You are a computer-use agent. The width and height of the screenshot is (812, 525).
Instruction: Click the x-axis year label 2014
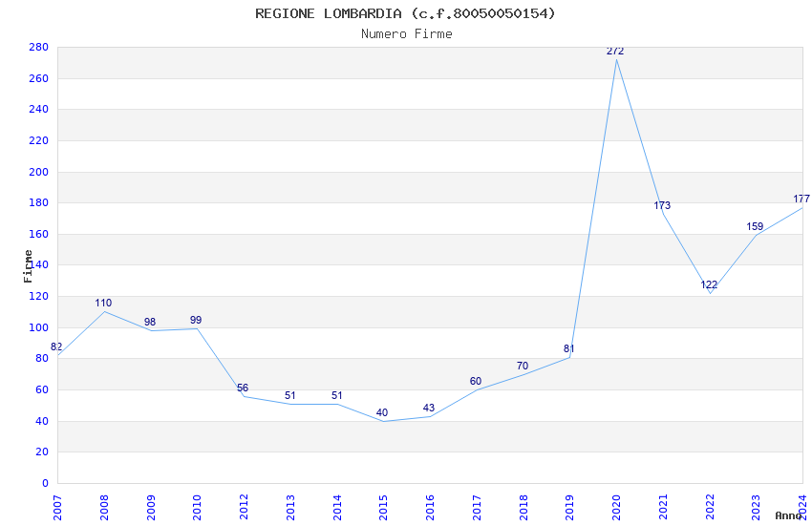click(x=337, y=508)
